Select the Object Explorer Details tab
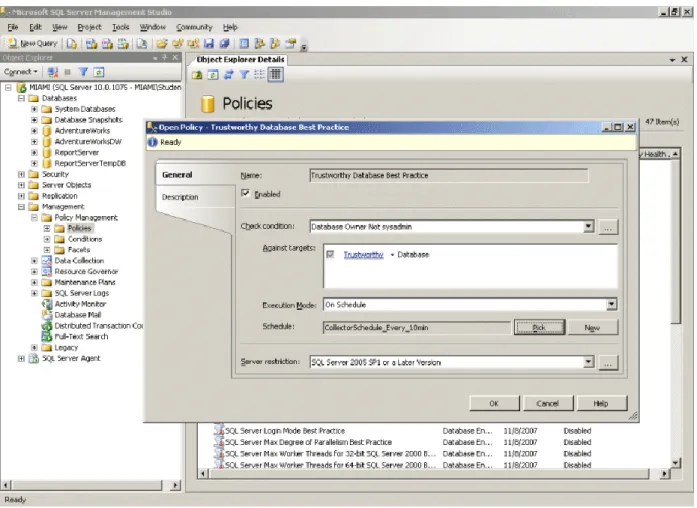 tap(240, 59)
